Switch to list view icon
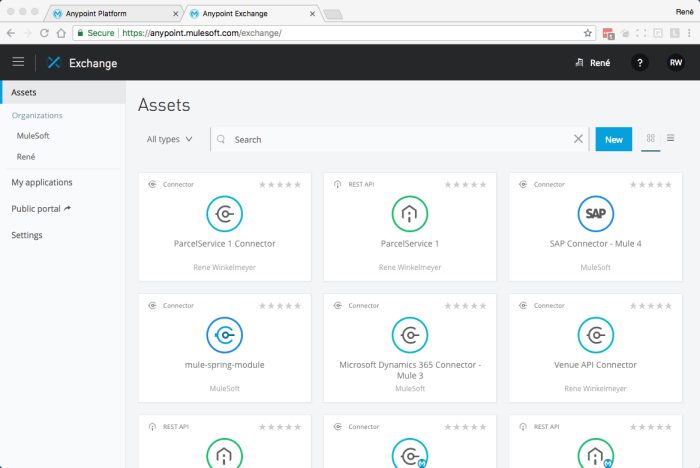Viewport: 700px width, 468px height. click(671, 138)
